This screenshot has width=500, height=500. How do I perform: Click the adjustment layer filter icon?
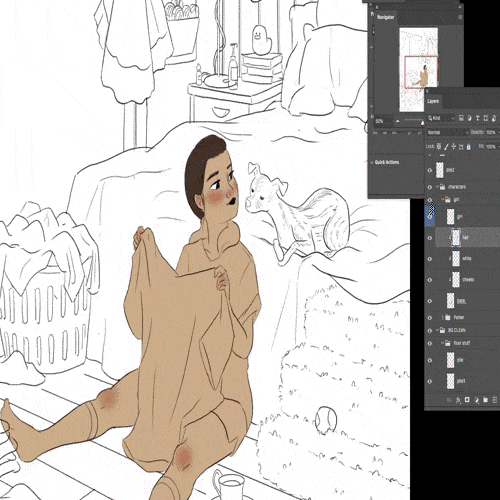(469, 118)
